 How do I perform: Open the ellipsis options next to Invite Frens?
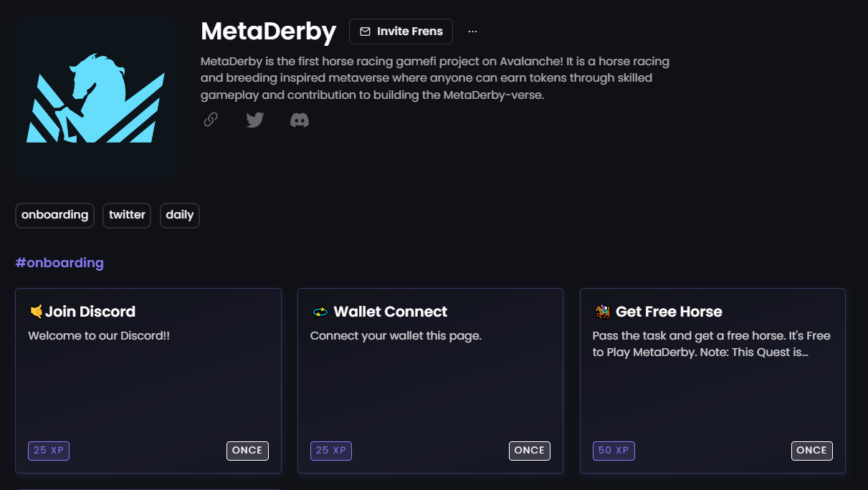(472, 31)
